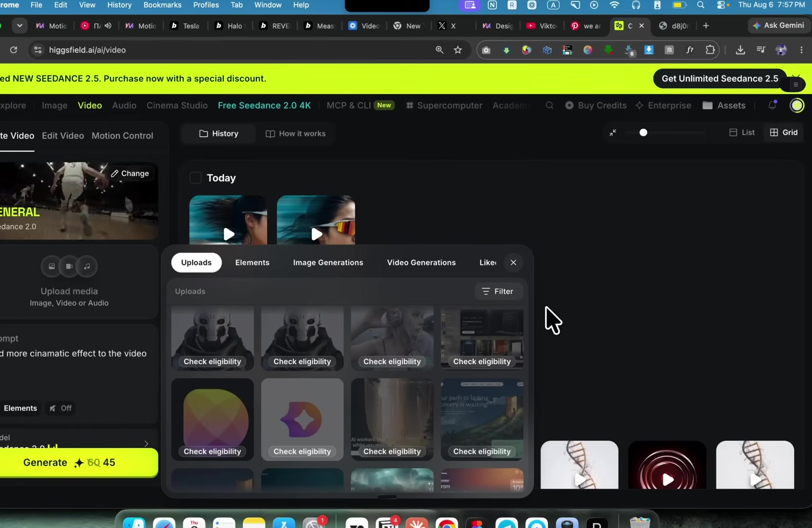Click the Generate button
The width and height of the screenshot is (812, 528).
click(x=78, y=462)
